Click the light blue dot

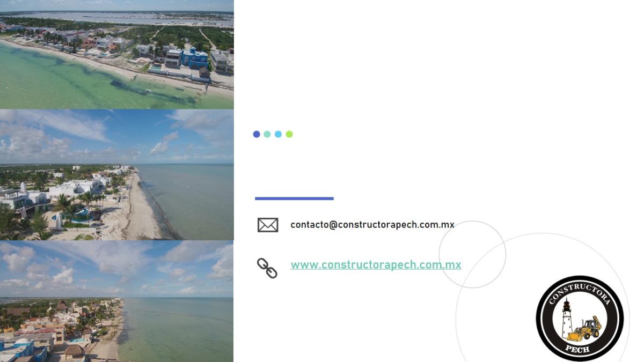click(278, 134)
